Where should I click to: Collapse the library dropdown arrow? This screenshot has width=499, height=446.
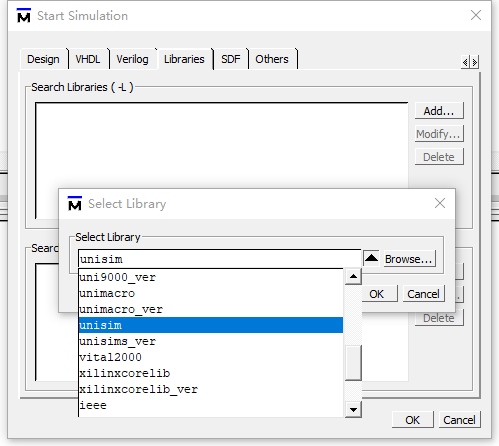pyautogui.click(x=371, y=258)
